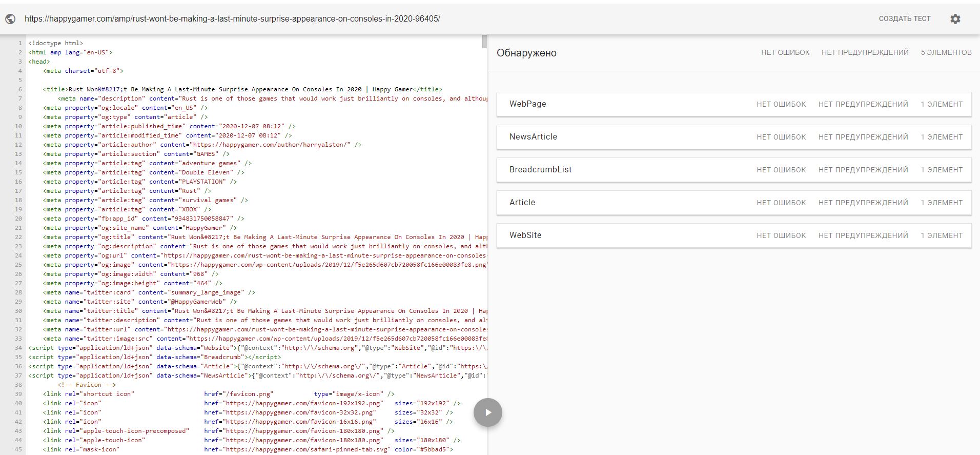Image resolution: width=980 pixels, height=455 pixels.
Task: Click НЕТ ПРЕДУПРЕЖДЕНИЙ in the Обнаружено header
Action: point(865,52)
